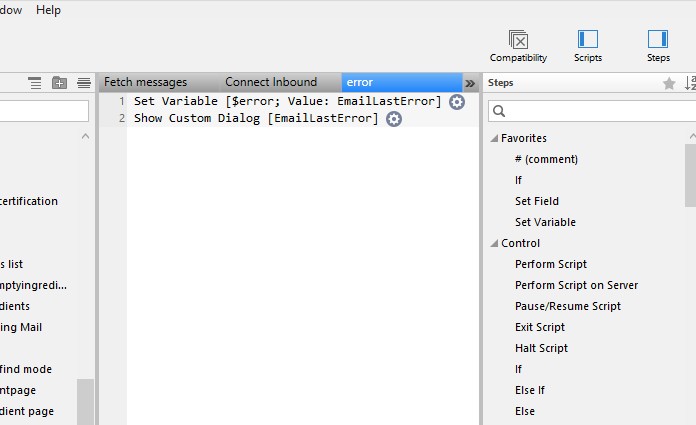696x425 pixels.
Task: Toggle the Steps pane visibility
Action: [x=658, y=40]
